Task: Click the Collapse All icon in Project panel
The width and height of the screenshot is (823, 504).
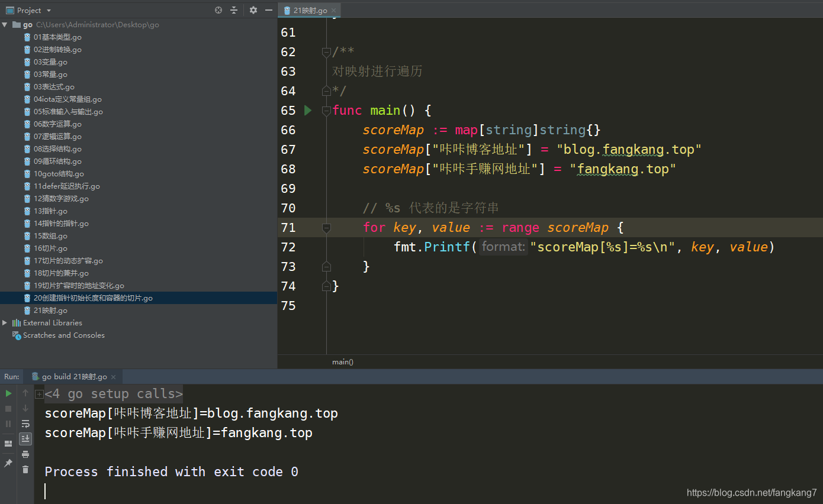Action: click(x=234, y=10)
